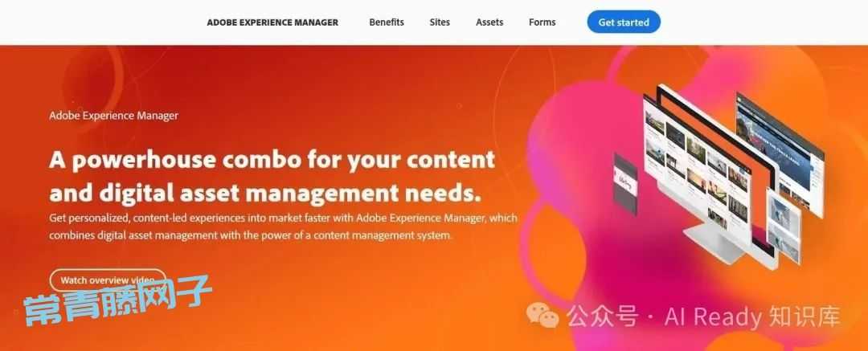
Task: Click the 公众号 AI Ready 知识库 watermark text
Action: 702,316
